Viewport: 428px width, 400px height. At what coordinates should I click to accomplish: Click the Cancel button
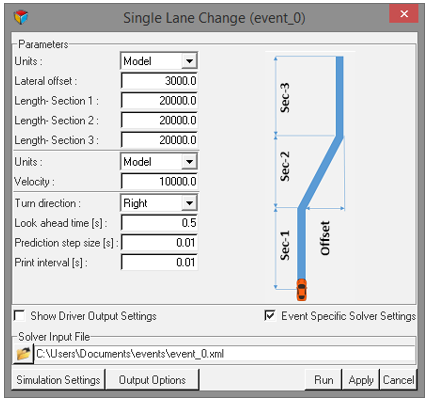[398, 380]
